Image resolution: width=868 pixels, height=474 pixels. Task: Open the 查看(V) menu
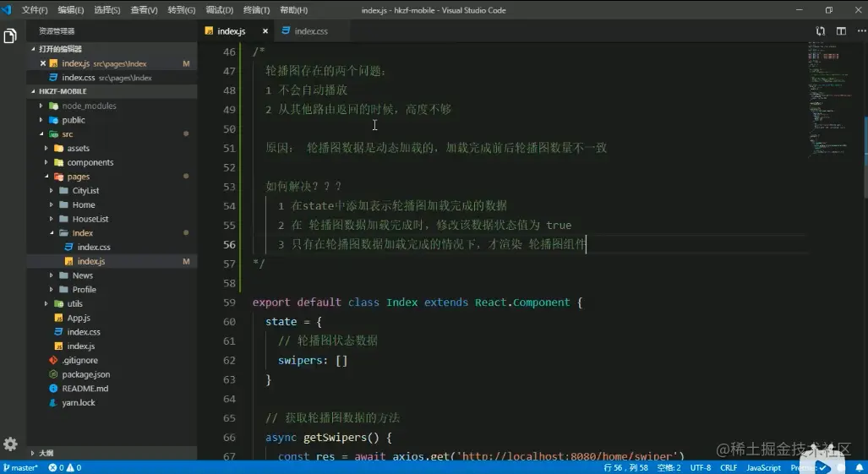[144, 10]
